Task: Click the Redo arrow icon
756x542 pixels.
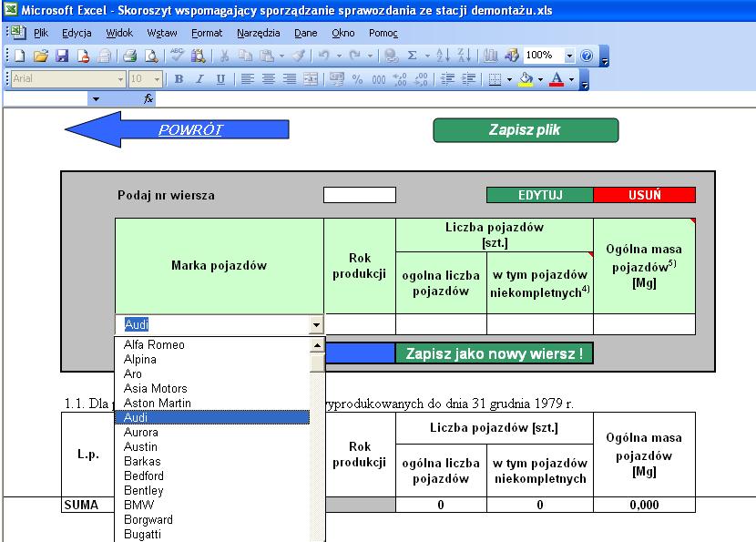Action: [355, 56]
